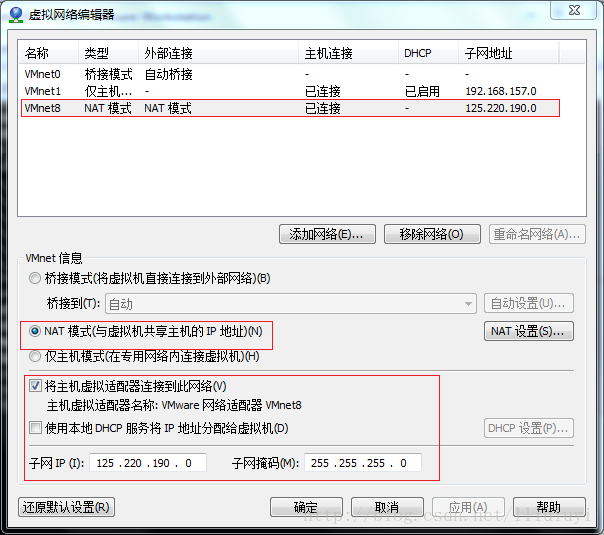The height and width of the screenshot is (535, 604).
Task: Click the 应用(A) button
Action: click(x=468, y=507)
